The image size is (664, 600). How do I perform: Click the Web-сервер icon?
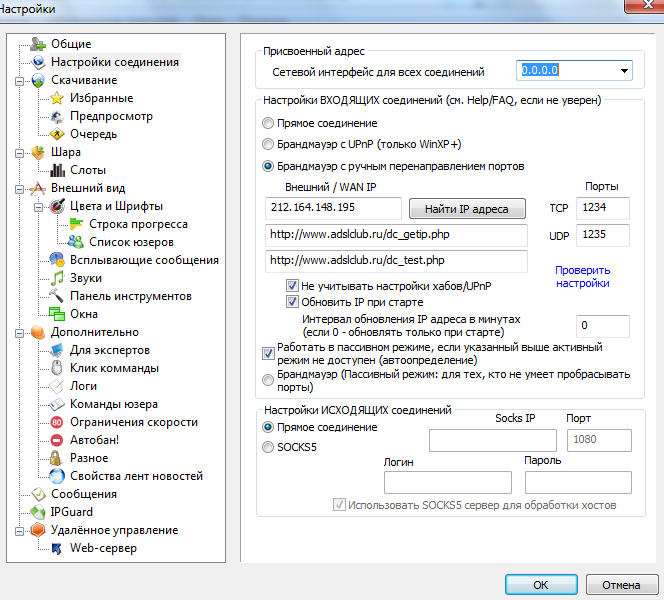[x=57, y=548]
